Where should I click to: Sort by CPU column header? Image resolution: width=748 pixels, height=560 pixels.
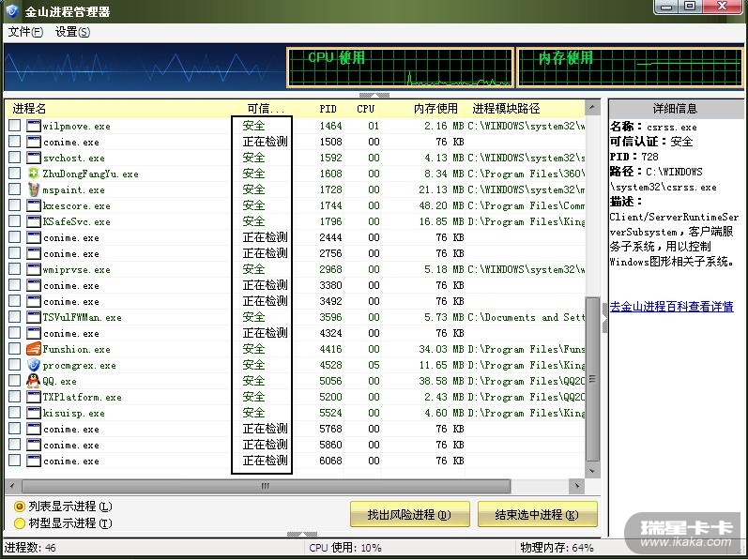click(365, 109)
